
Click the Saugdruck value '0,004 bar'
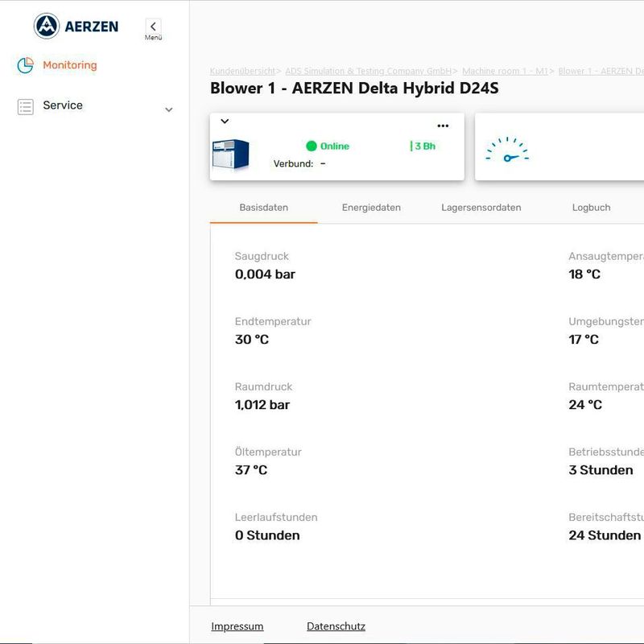point(265,274)
